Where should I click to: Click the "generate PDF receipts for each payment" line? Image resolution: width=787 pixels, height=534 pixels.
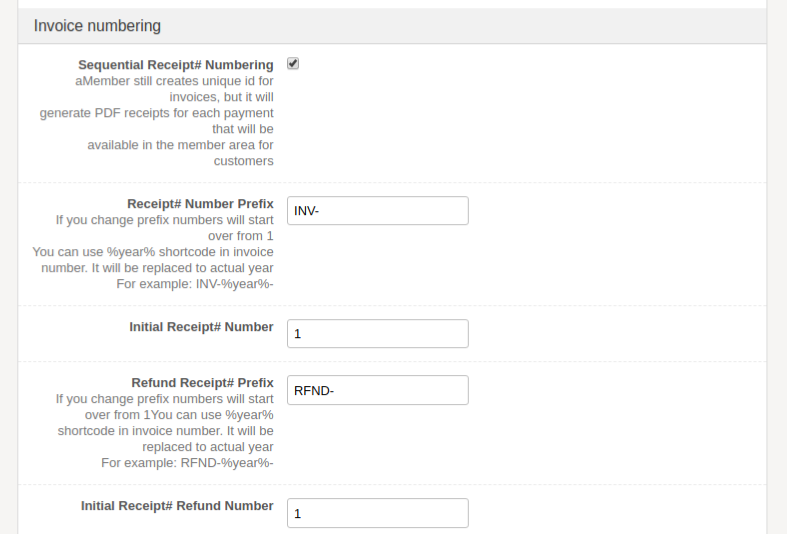coord(157,113)
